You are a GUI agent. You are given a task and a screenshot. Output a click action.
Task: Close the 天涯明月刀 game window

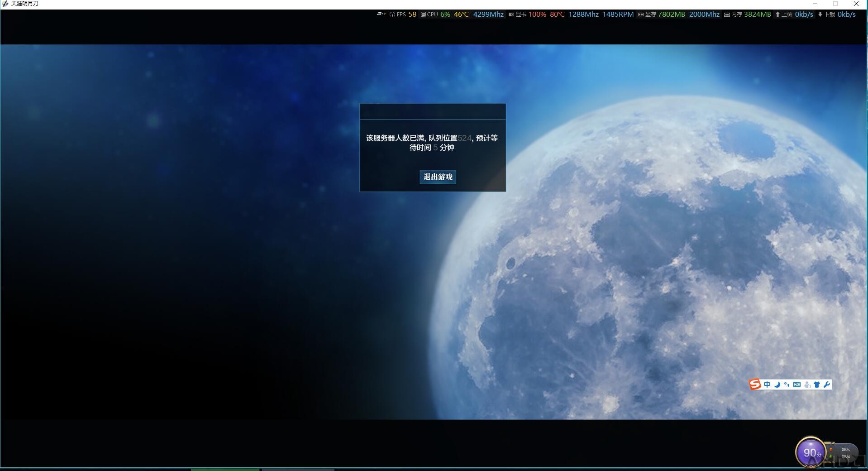point(856,4)
